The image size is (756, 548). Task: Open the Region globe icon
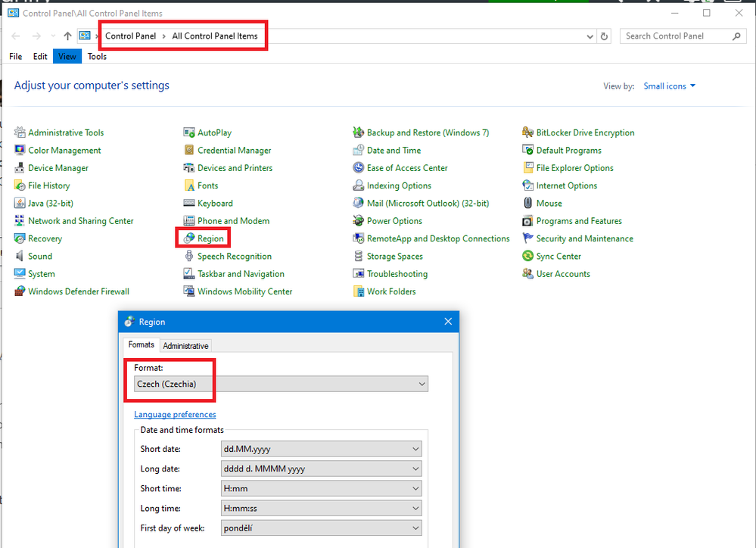click(190, 238)
